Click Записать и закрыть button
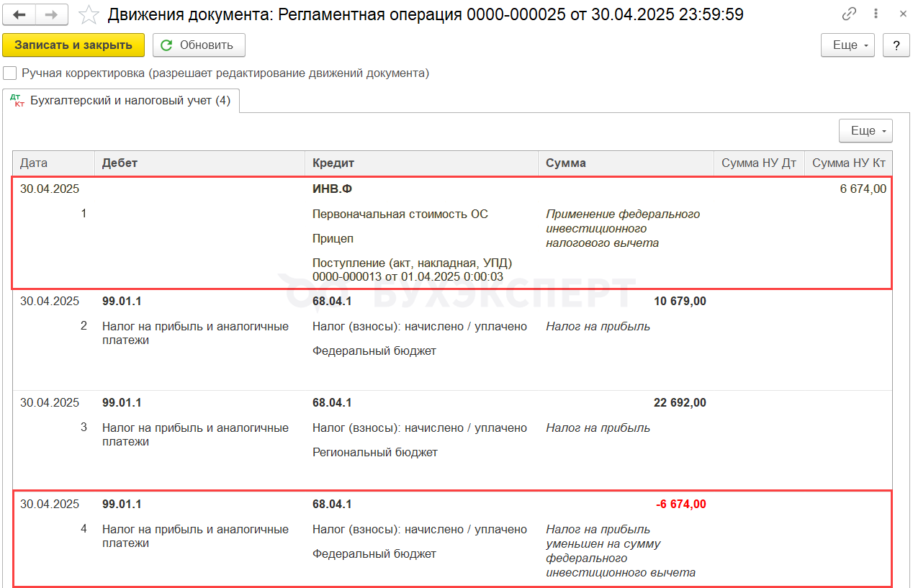Image resolution: width=913 pixels, height=588 pixels. click(73, 45)
